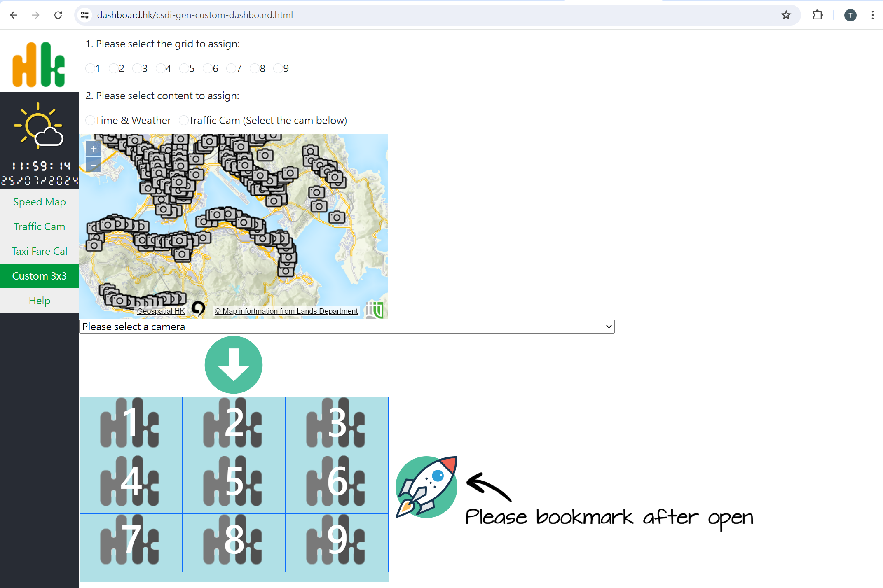Image resolution: width=883 pixels, height=588 pixels.
Task: Click the zoom-in map control
Action: pos(93,148)
